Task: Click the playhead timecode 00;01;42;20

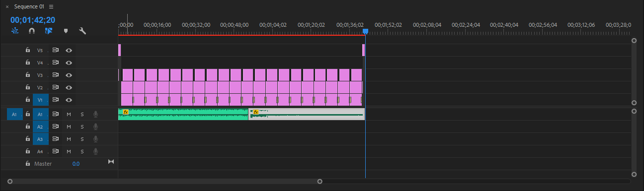Action: click(33, 20)
